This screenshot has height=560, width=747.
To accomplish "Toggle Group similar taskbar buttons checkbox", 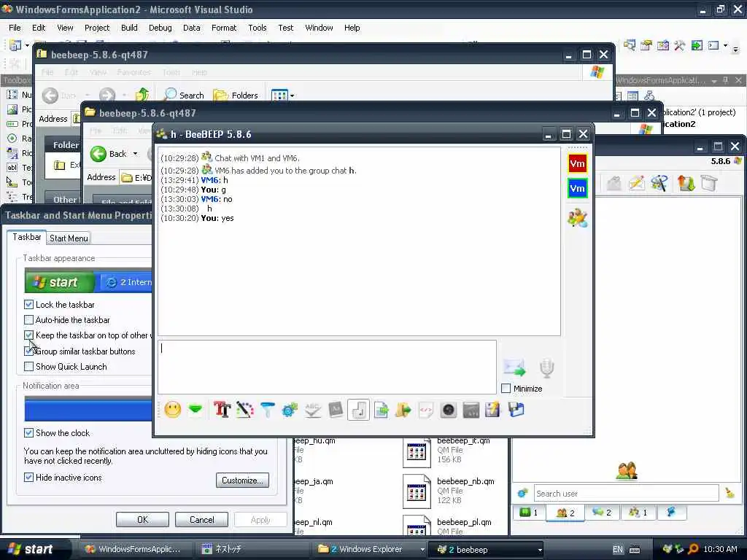I will click(28, 351).
